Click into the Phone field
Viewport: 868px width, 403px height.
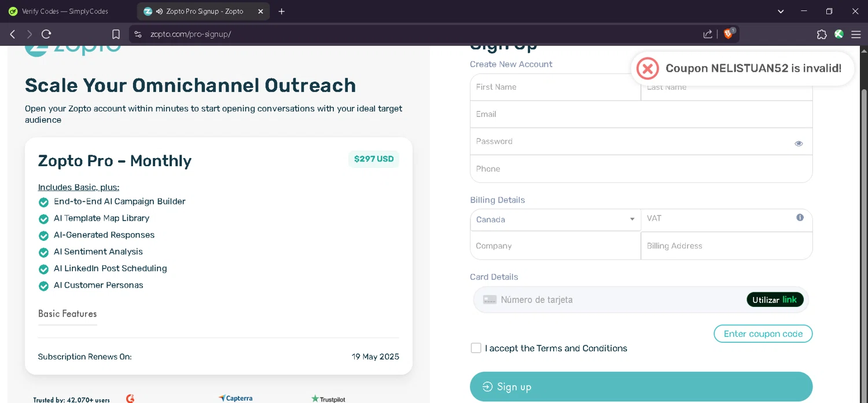point(641,168)
